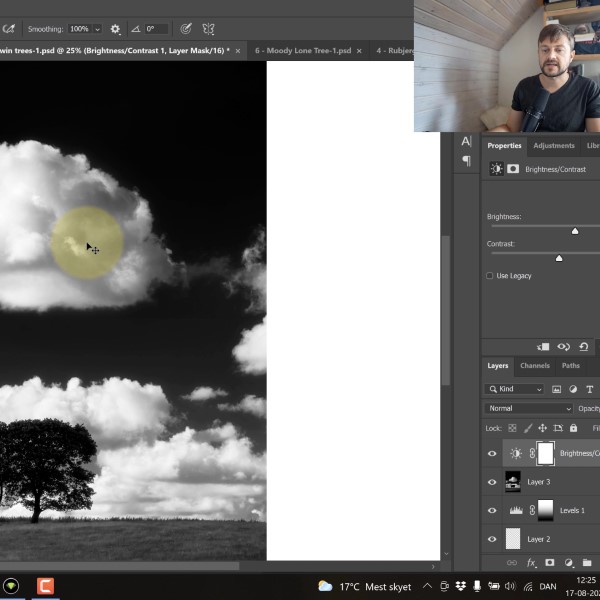Click the lock position move icon
This screenshot has height=600, width=600.
[x=542, y=428]
